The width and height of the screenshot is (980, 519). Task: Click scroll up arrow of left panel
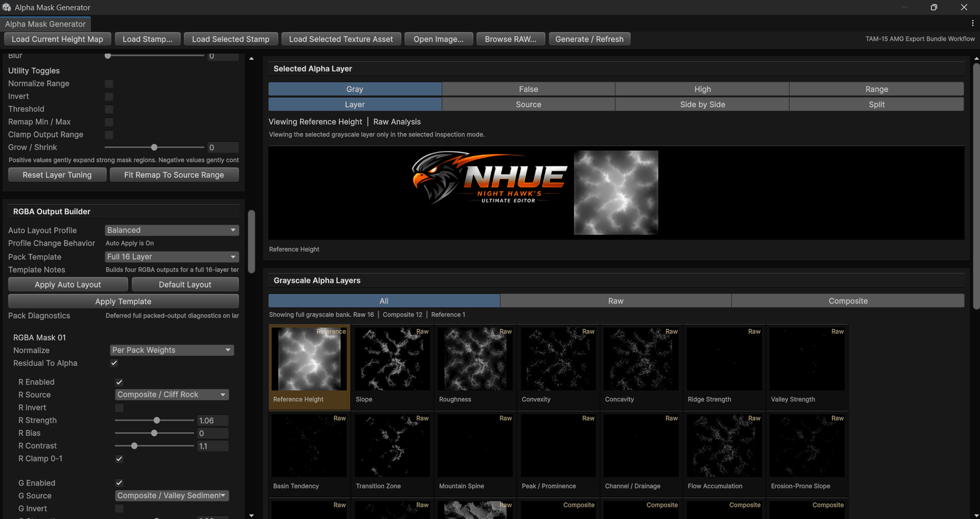[x=251, y=59]
